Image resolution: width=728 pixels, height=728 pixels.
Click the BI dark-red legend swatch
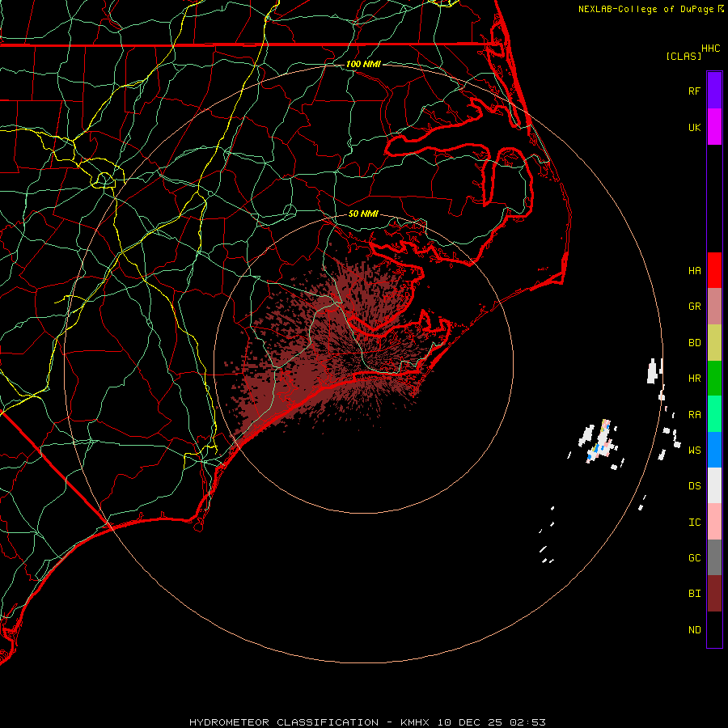click(714, 594)
